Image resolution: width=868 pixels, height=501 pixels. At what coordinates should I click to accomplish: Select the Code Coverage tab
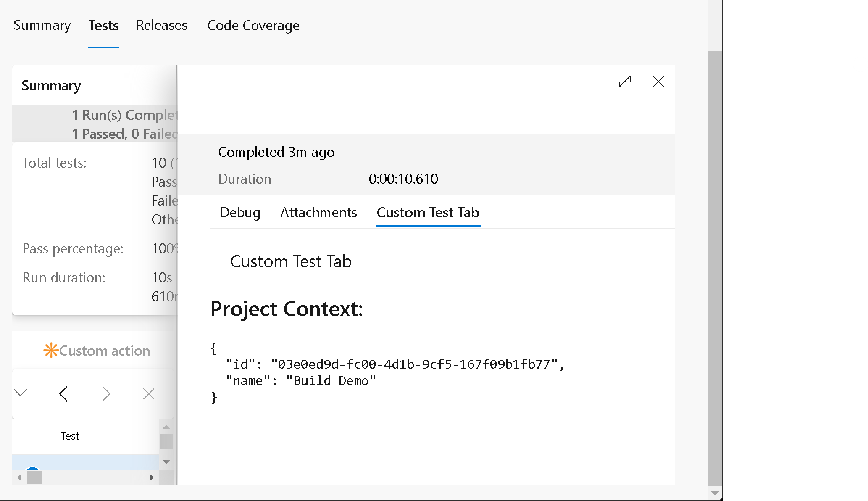point(253,26)
